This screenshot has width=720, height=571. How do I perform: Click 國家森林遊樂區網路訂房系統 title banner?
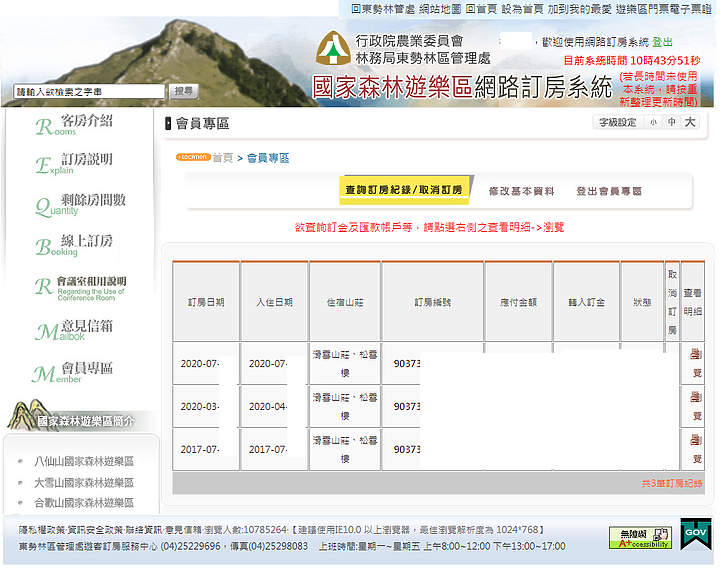[x=462, y=87]
